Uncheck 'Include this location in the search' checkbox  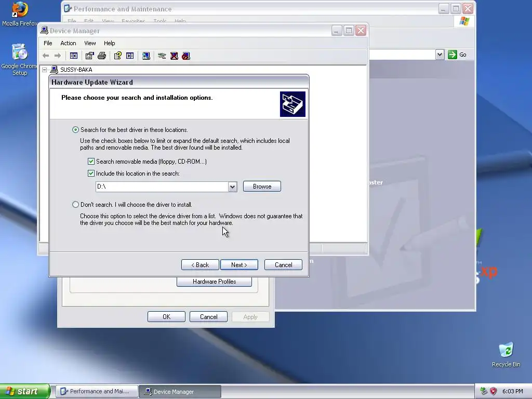tap(91, 174)
